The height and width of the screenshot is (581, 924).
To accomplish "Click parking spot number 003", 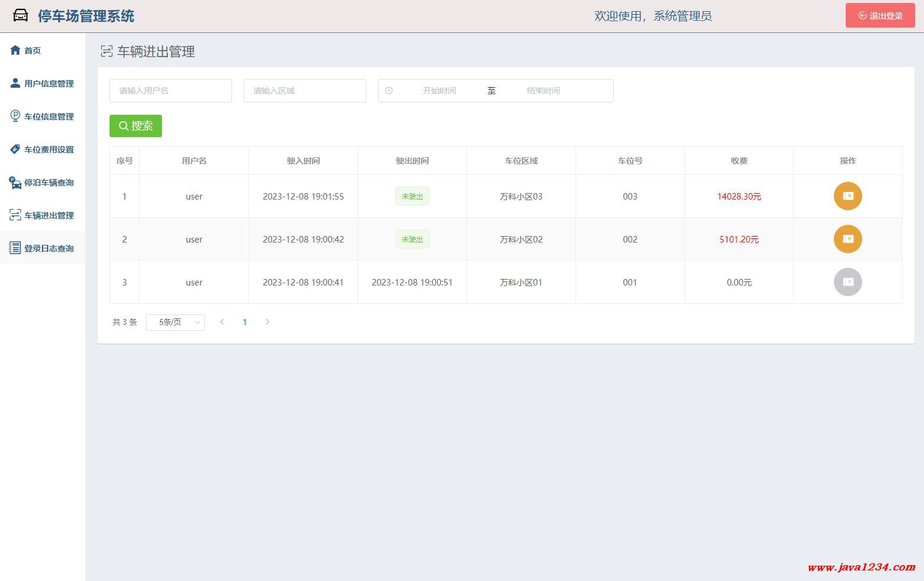I will (x=630, y=197).
